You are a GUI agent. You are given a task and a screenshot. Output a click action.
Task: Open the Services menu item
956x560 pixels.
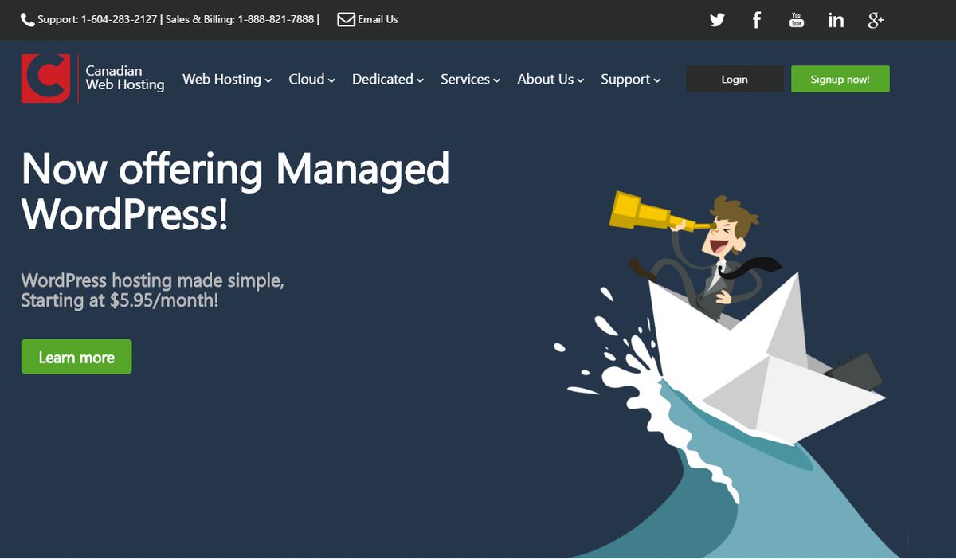(470, 79)
